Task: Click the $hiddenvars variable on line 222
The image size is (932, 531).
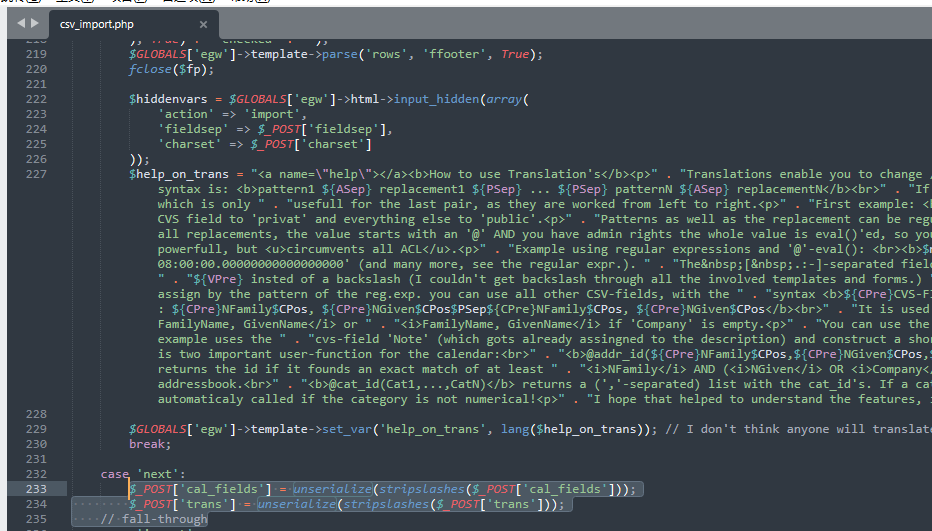Action: [x=168, y=99]
